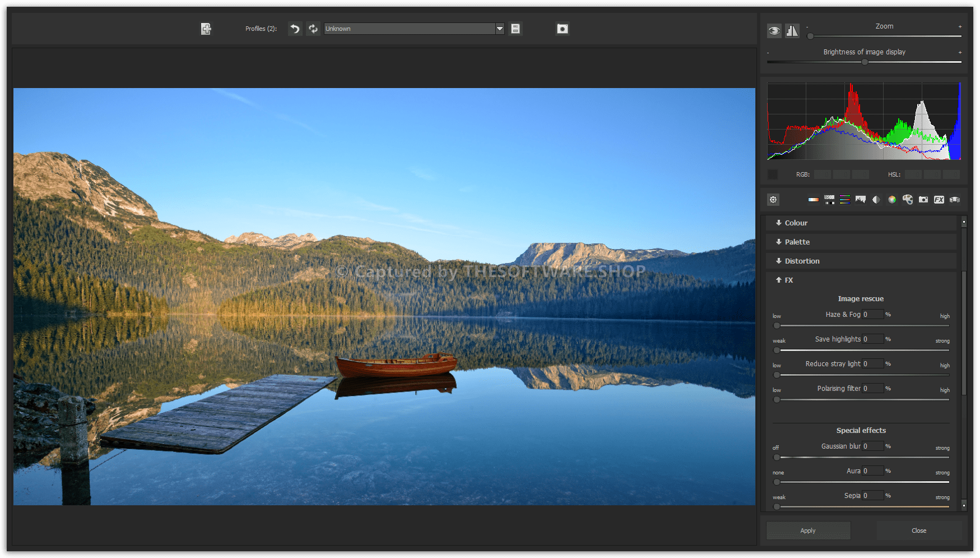Click the settings gear icon below histogram
The width and height of the screenshot is (980, 558).
tap(773, 200)
